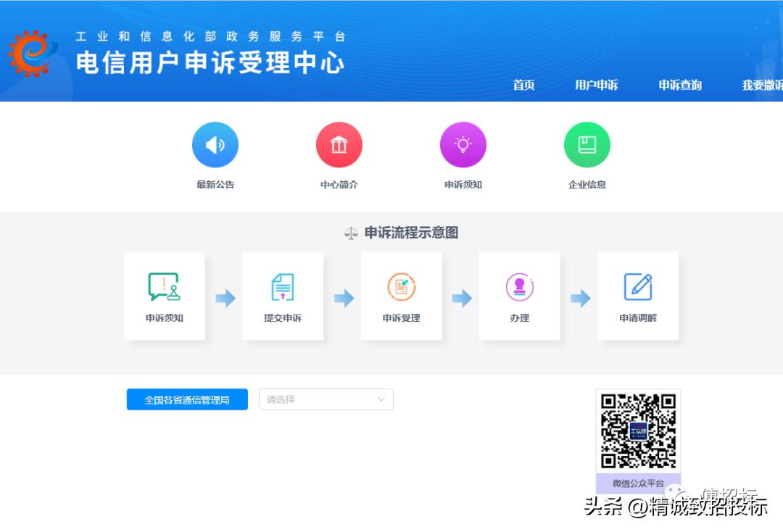Open the 申诉须知 lightbulb notice icon

point(463,144)
